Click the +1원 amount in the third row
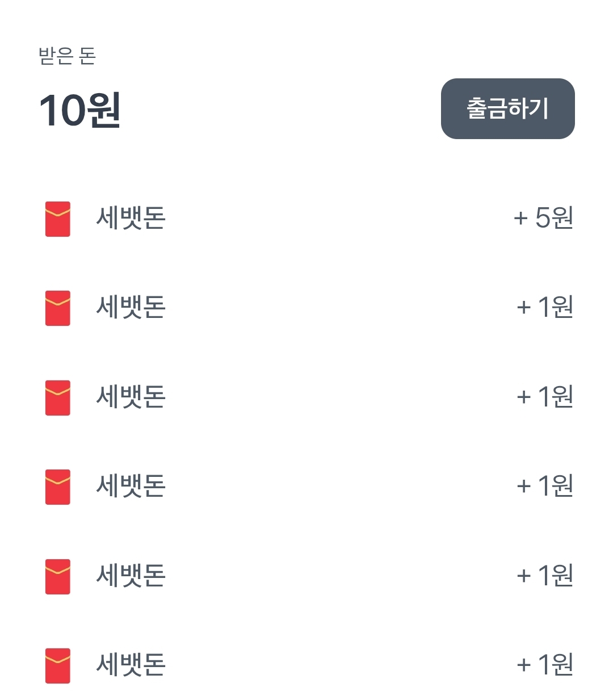Image resolution: width=613 pixels, height=700 pixels. click(x=544, y=396)
